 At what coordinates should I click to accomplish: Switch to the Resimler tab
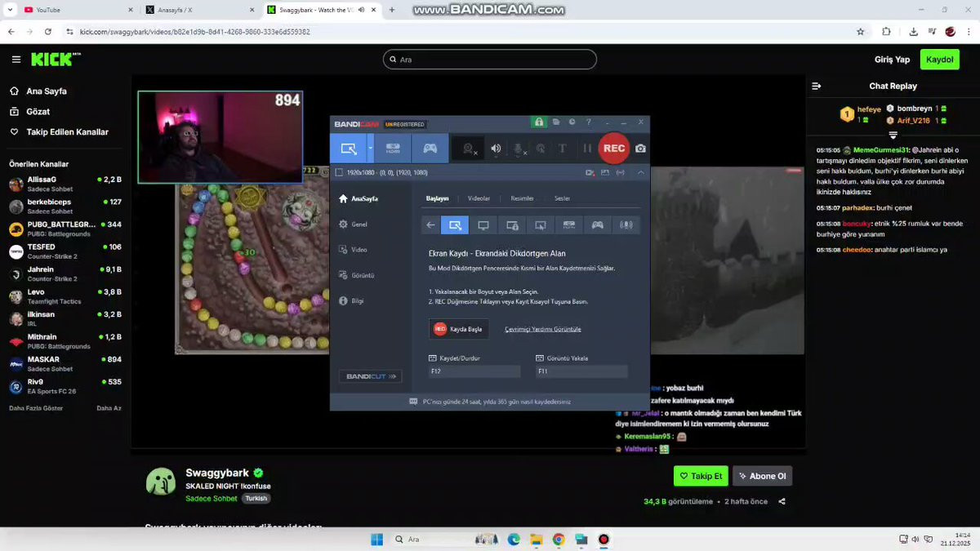(522, 198)
